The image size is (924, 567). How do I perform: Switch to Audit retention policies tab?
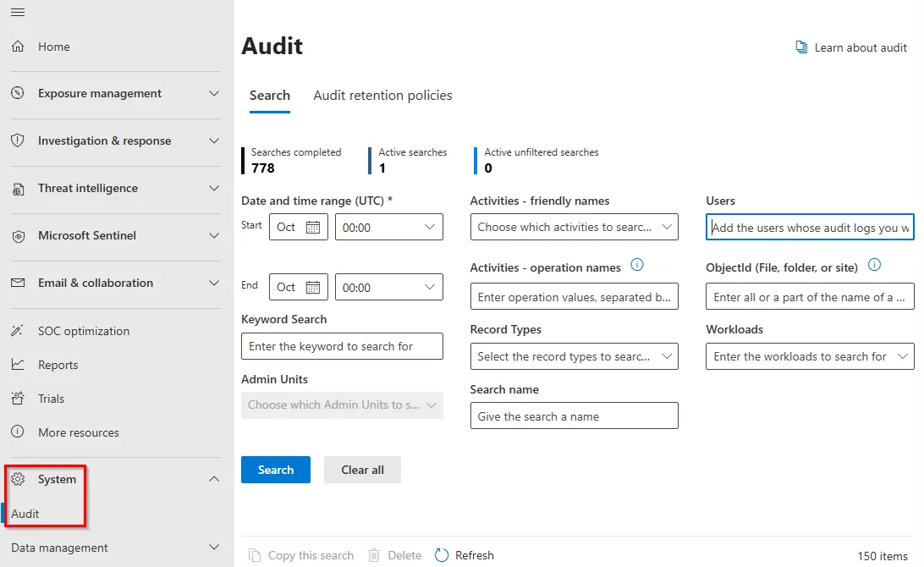[x=382, y=96]
